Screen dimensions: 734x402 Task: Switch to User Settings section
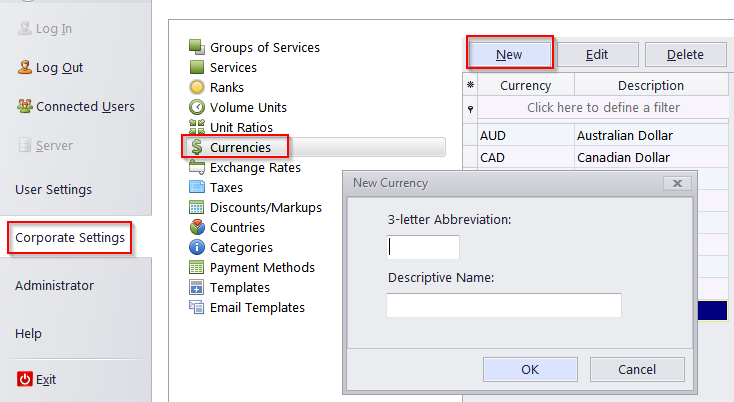pos(53,190)
